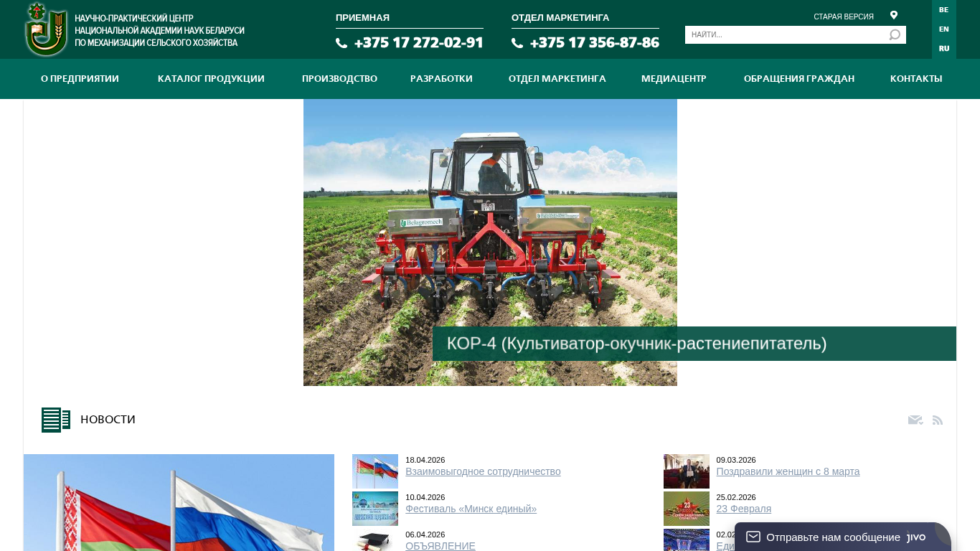Open the 23 Февраля news link
Image resolution: width=980 pixels, height=551 pixels.
pos(743,509)
